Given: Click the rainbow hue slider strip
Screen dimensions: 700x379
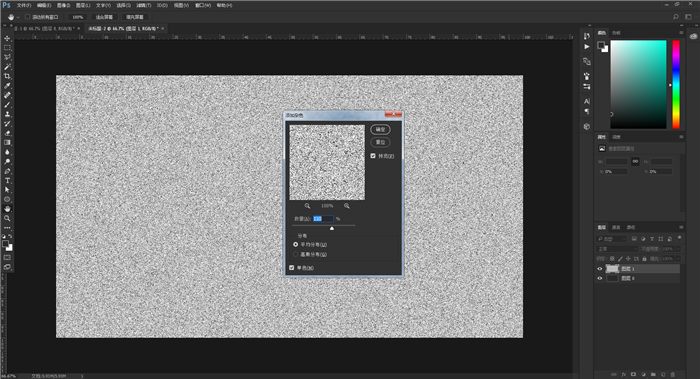Looking at the screenshot, I should coord(676,84).
